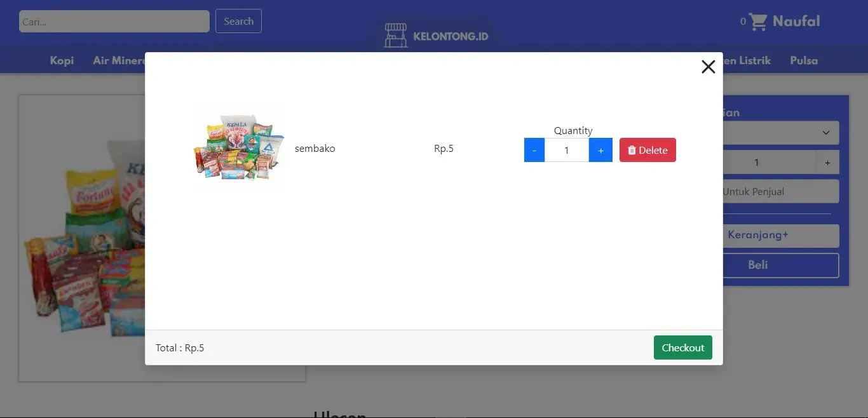Open the Kopi category menu
This screenshot has width=868, height=418.
click(62, 60)
